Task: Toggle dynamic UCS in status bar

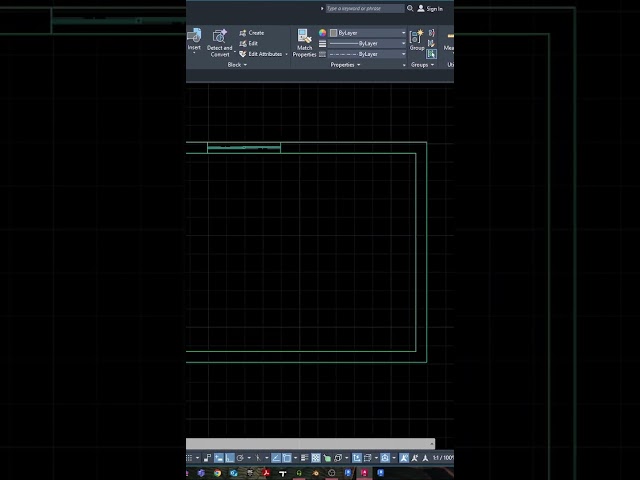Action: (357, 458)
